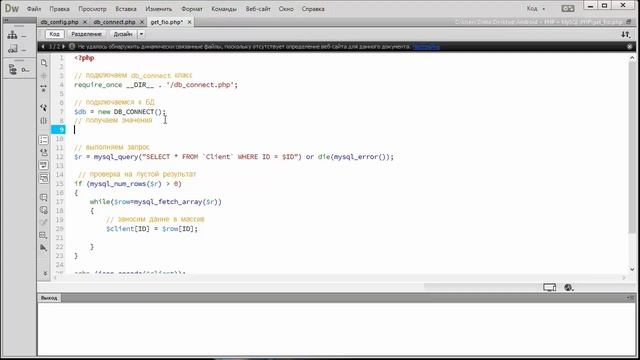The height and width of the screenshot is (360, 640).
Task: Close the get_fio.php document tab
Action: (x=189, y=22)
